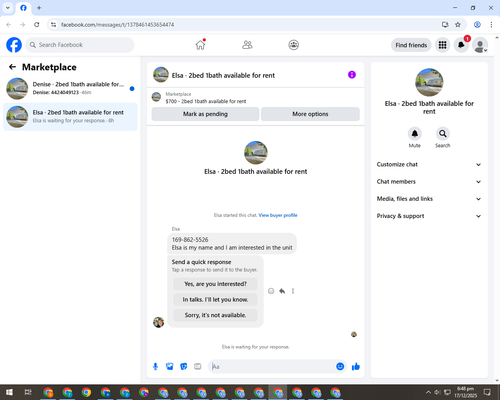Screen dimensions: 500x400
Task: React to the message with smiley icon
Action: [271, 291]
